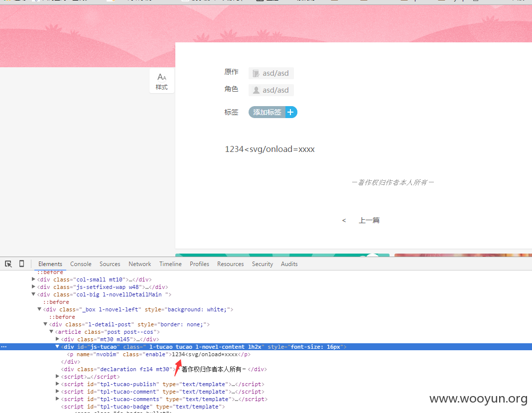Click the book icon in 原作 tag
Image resolution: width=532 pixels, height=413 pixels.
256,73
